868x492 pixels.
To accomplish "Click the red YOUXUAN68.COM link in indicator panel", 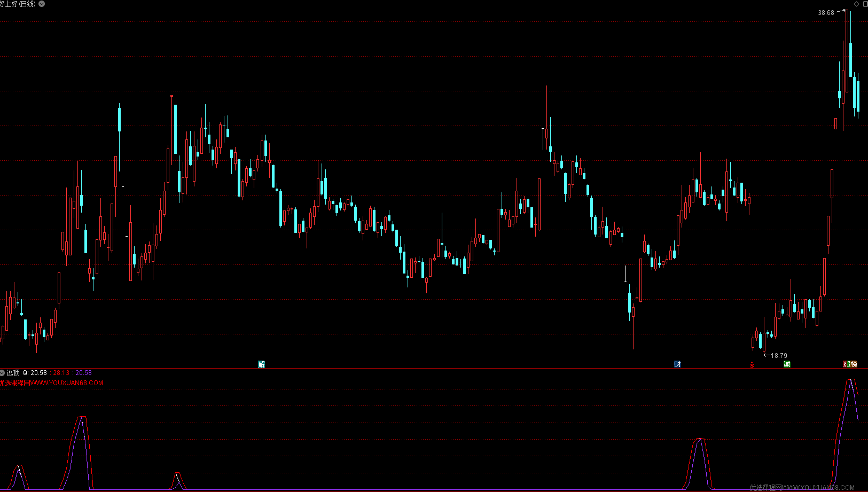I will tap(52, 383).
